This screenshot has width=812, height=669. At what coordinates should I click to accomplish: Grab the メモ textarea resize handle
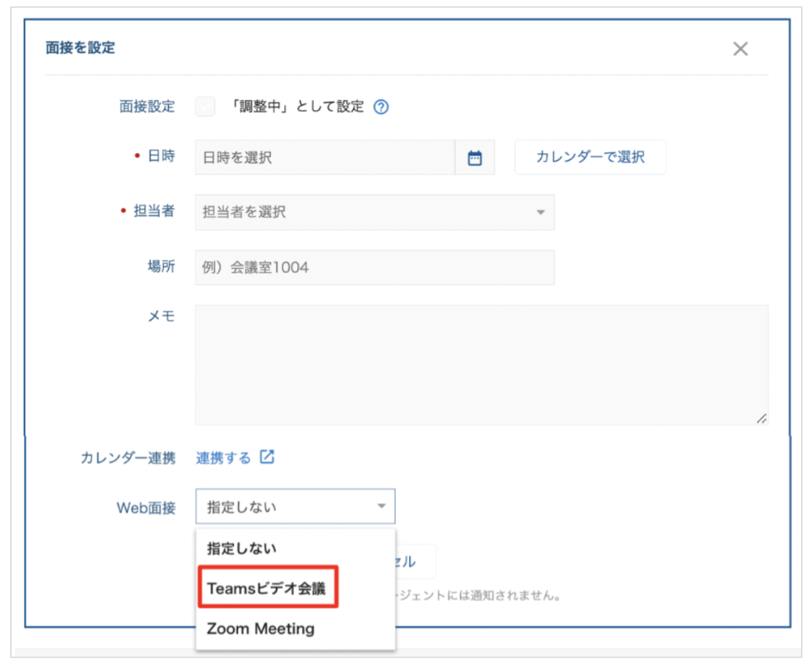(x=761, y=418)
